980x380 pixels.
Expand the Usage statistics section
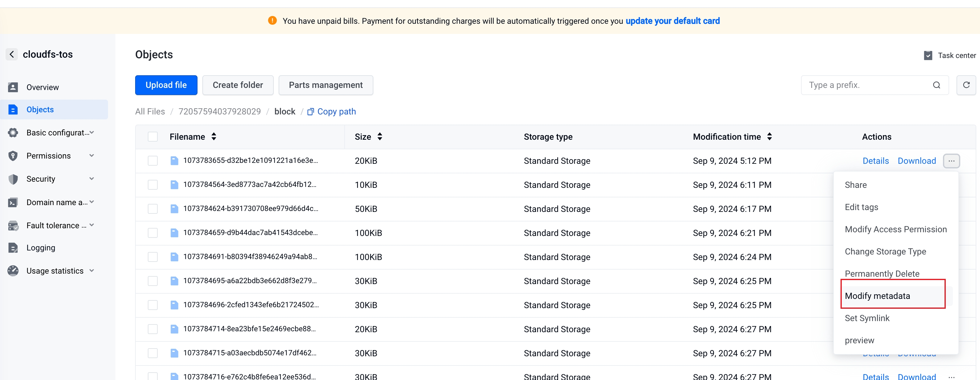coord(91,271)
